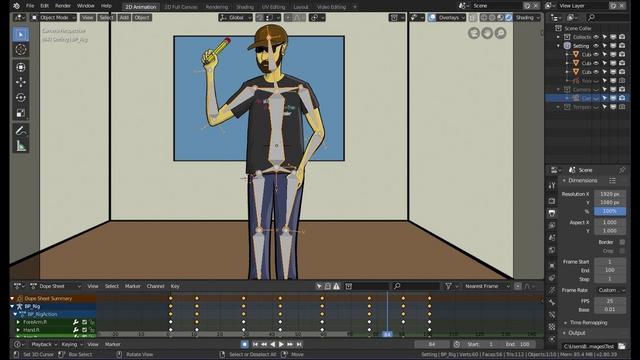Enable the Border checkbox
Screen dimensions: 640x360
coord(622,242)
